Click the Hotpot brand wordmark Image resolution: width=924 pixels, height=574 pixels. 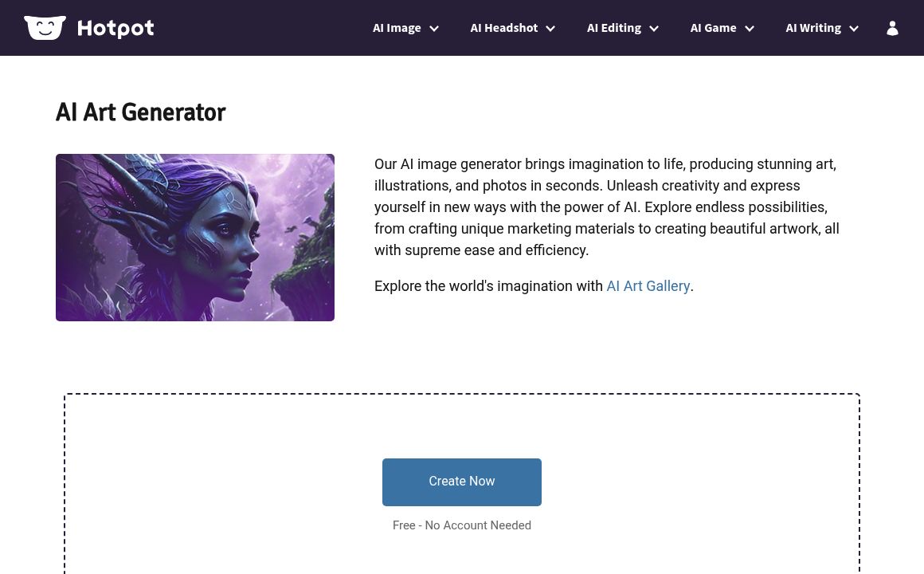click(x=115, y=28)
